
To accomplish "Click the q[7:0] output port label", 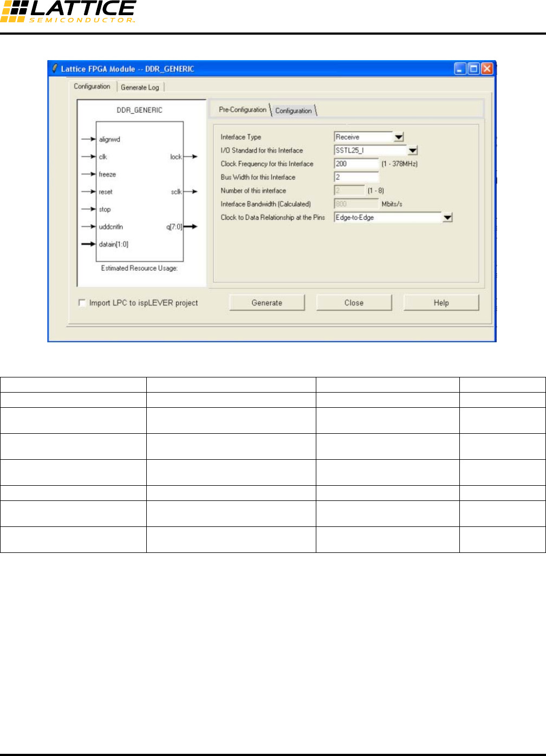I will coord(174,227).
